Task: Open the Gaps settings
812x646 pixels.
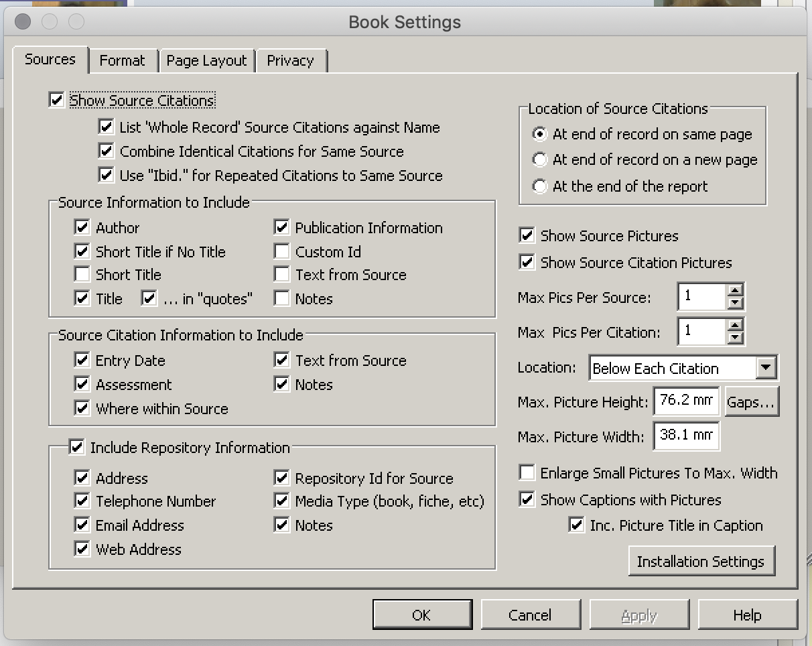Action: click(x=752, y=401)
